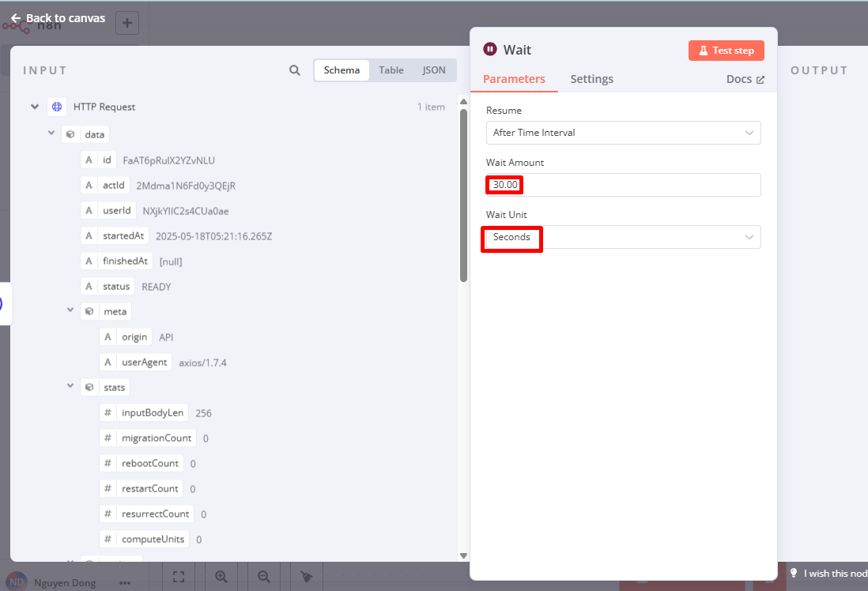
Task: Click the zoom in magnifier icon
Action: pyautogui.click(x=221, y=577)
